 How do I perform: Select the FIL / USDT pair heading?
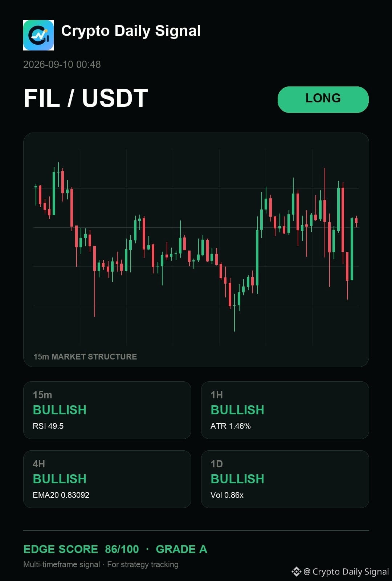86,98
